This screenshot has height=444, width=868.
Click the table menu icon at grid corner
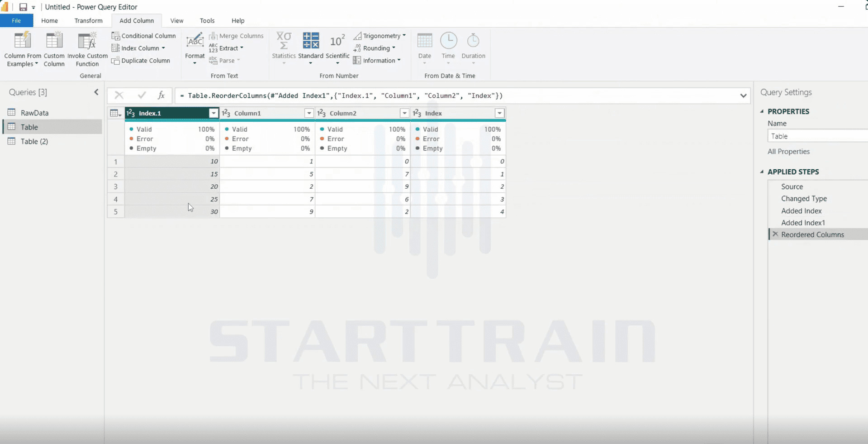tap(116, 113)
